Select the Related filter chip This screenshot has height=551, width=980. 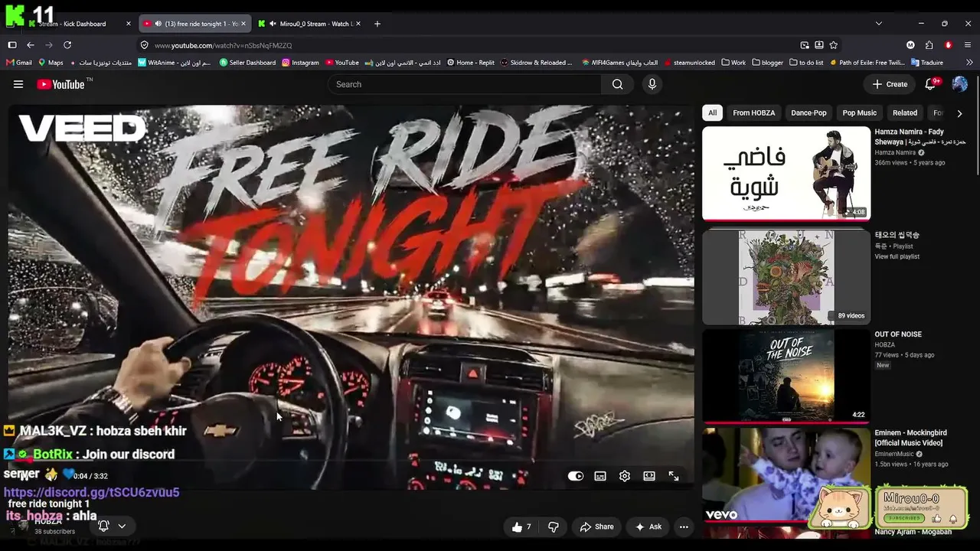click(x=904, y=113)
